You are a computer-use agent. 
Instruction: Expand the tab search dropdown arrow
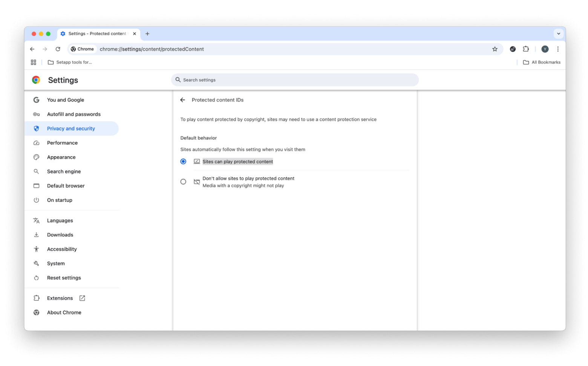tap(558, 34)
